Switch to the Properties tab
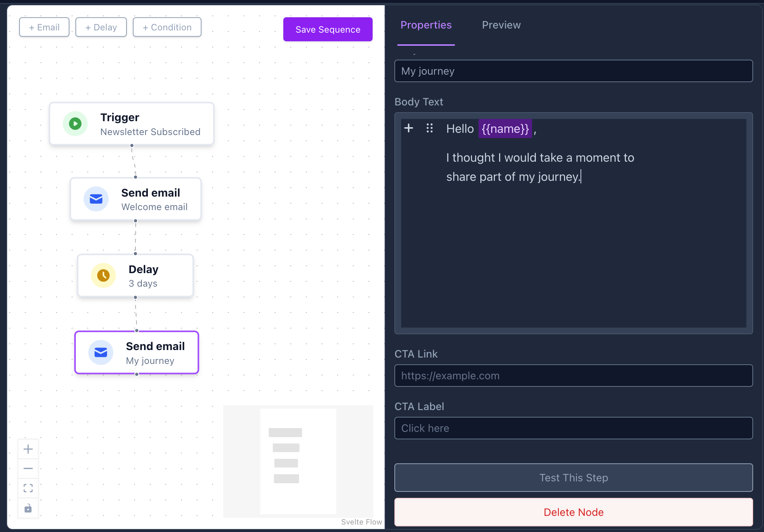The image size is (764, 532). pyautogui.click(x=426, y=25)
